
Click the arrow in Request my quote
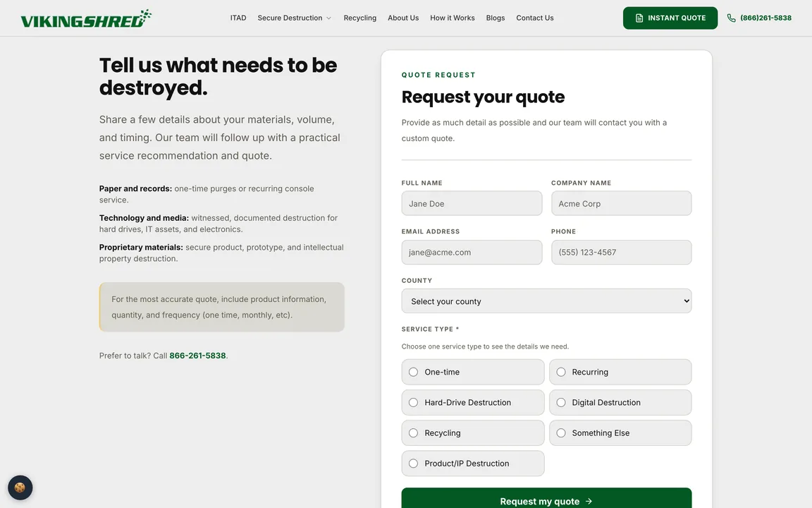tap(589, 501)
